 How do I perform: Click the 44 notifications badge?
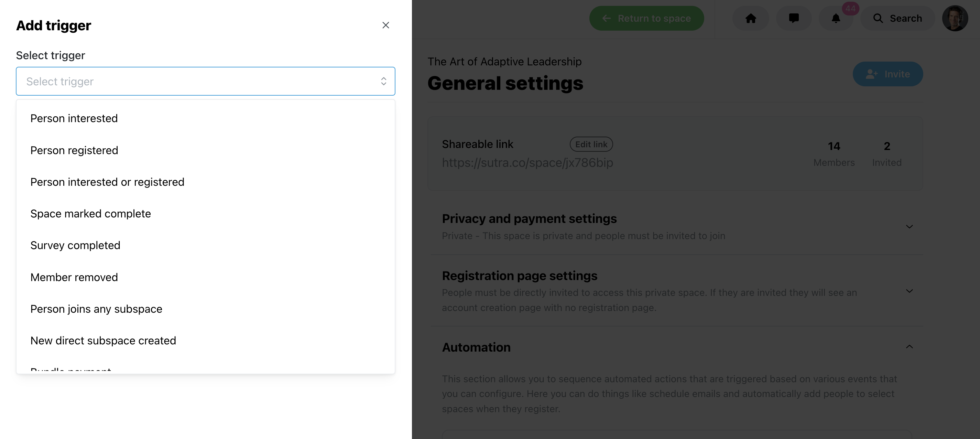click(850, 8)
